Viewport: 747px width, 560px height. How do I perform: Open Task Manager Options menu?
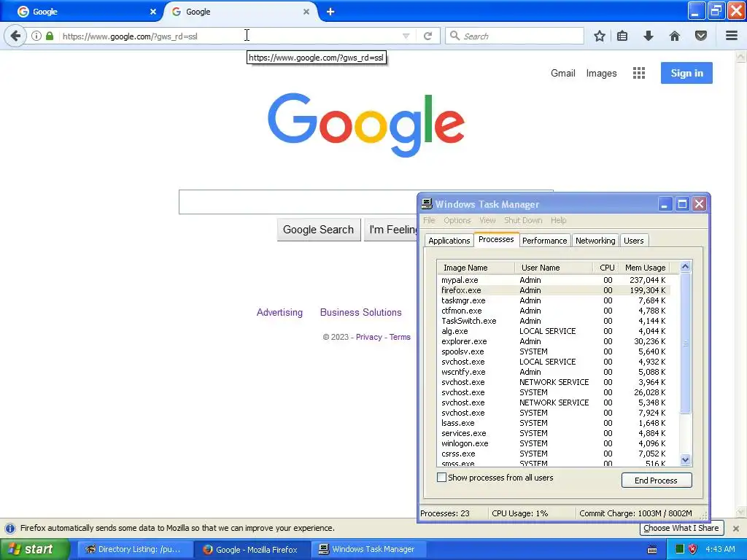tap(457, 220)
